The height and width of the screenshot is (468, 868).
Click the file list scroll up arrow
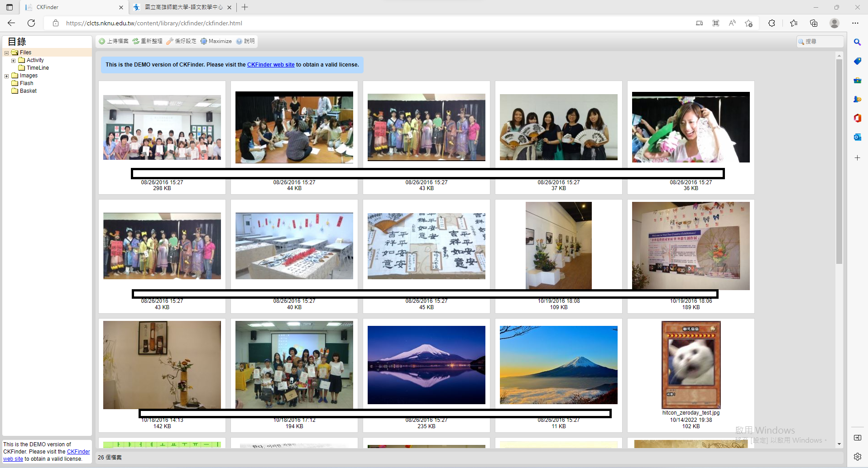click(839, 56)
